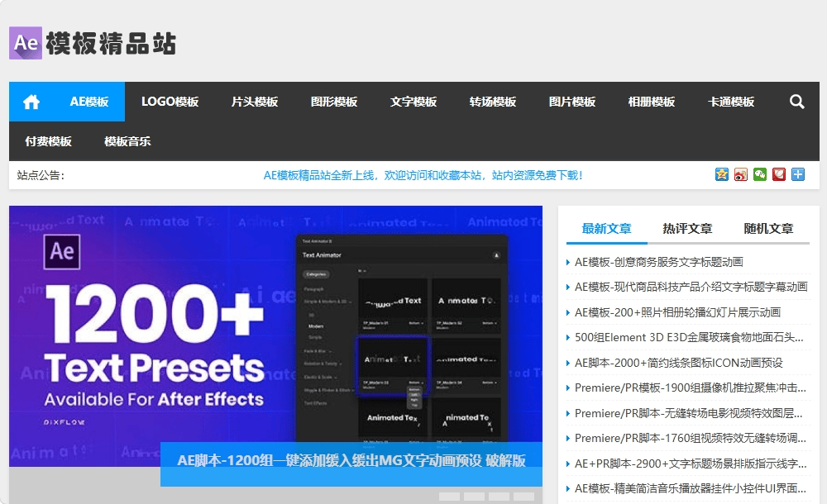Open AE模板-200+照片相册轮播幻灯片展示动画
The image size is (827, 504).
click(677, 312)
